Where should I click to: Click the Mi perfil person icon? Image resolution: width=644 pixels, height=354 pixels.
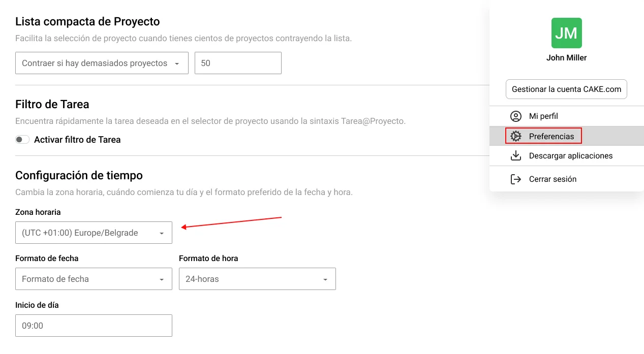coord(516,116)
